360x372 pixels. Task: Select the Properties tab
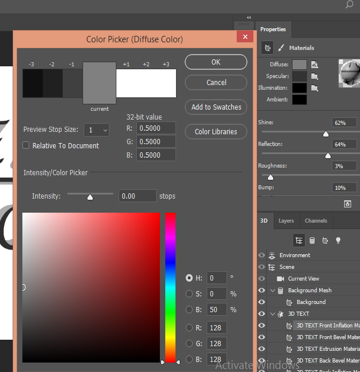[x=273, y=29]
